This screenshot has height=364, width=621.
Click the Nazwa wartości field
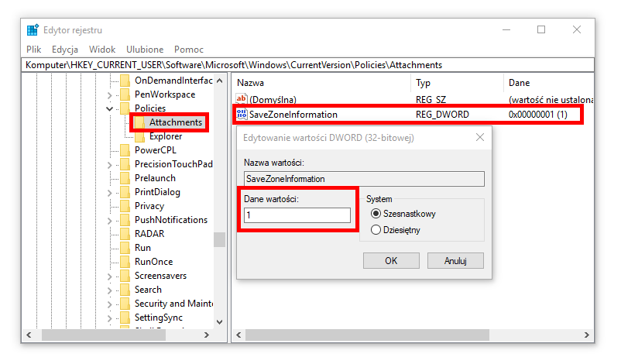click(x=364, y=179)
